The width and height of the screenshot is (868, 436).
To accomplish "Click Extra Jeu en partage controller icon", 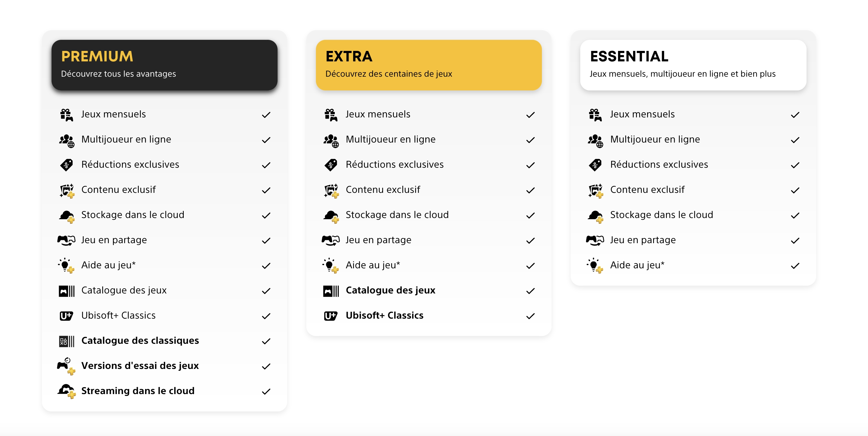I will pos(331,240).
